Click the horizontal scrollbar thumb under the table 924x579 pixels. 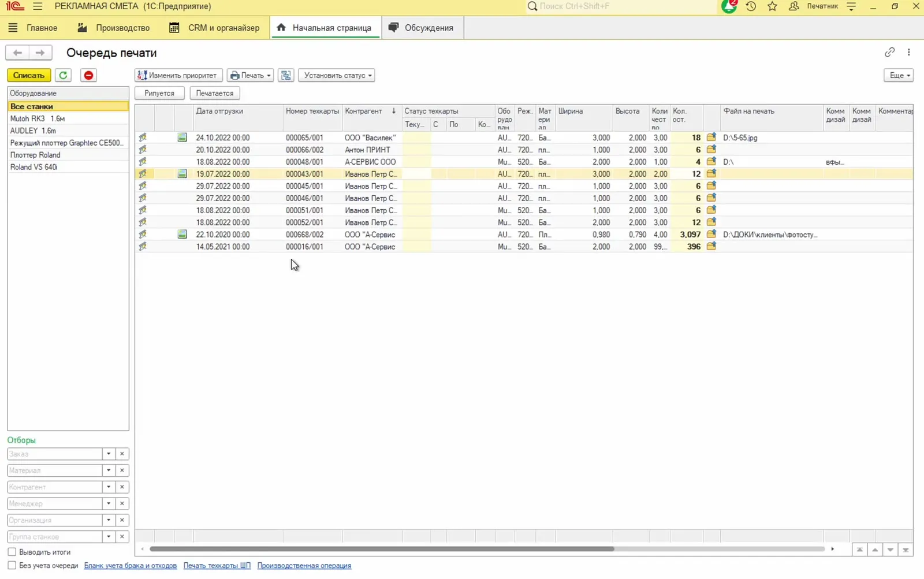pos(382,549)
